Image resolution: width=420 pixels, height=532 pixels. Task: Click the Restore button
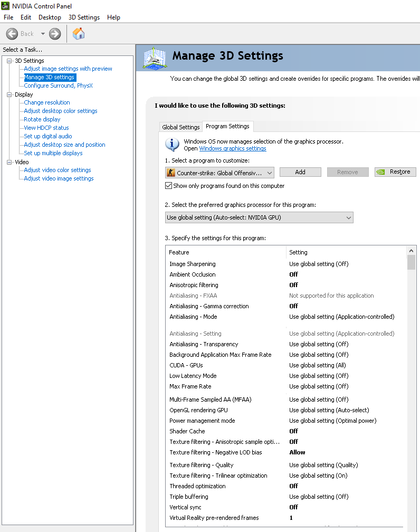point(395,172)
